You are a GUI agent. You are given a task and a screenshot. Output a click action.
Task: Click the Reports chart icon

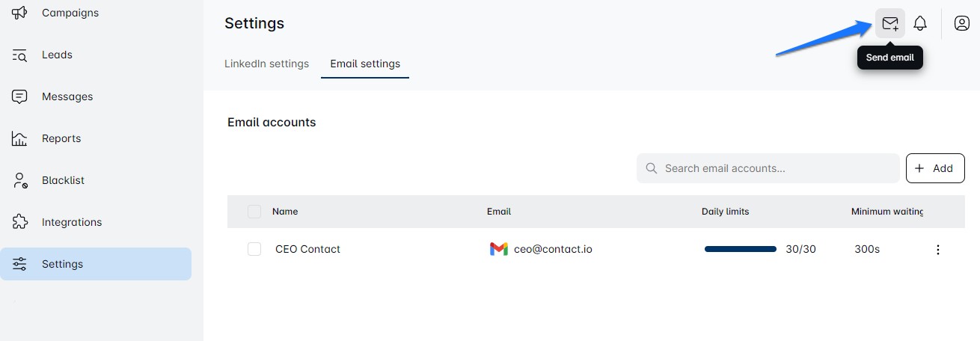(20, 138)
